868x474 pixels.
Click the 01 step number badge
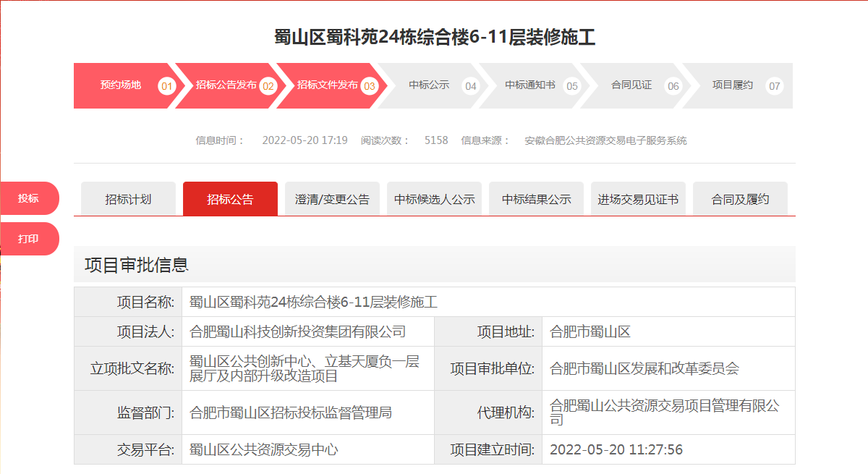[167, 86]
